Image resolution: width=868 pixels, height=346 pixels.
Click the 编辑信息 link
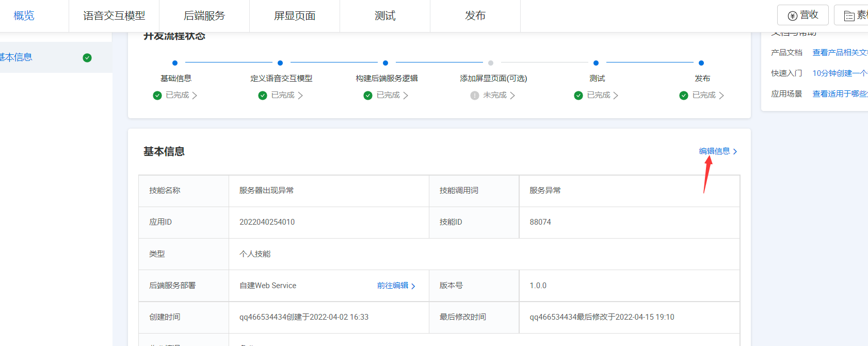(714, 151)
